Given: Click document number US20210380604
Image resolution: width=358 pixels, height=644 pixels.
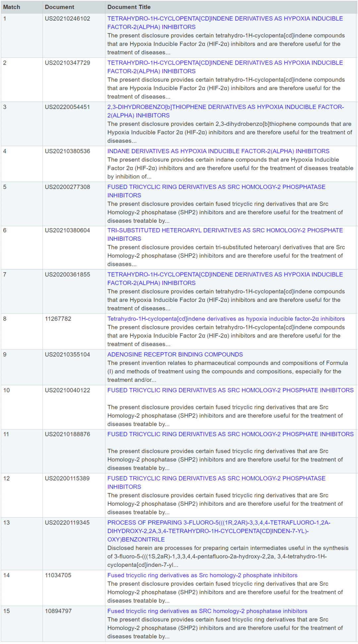Looking at the screenshot, I should point(68,230).
